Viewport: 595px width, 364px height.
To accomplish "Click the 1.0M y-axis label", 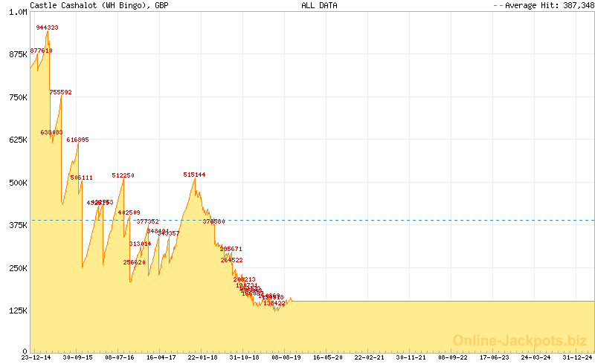I will pyautogui.click(x=17, y=13).
